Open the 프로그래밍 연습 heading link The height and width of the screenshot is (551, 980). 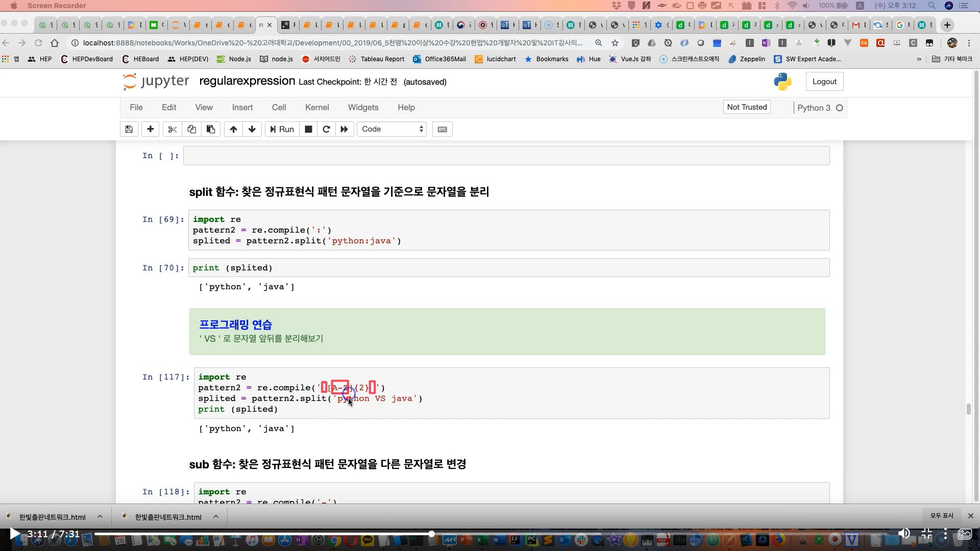pyautogui.click(x=235, y=324)
